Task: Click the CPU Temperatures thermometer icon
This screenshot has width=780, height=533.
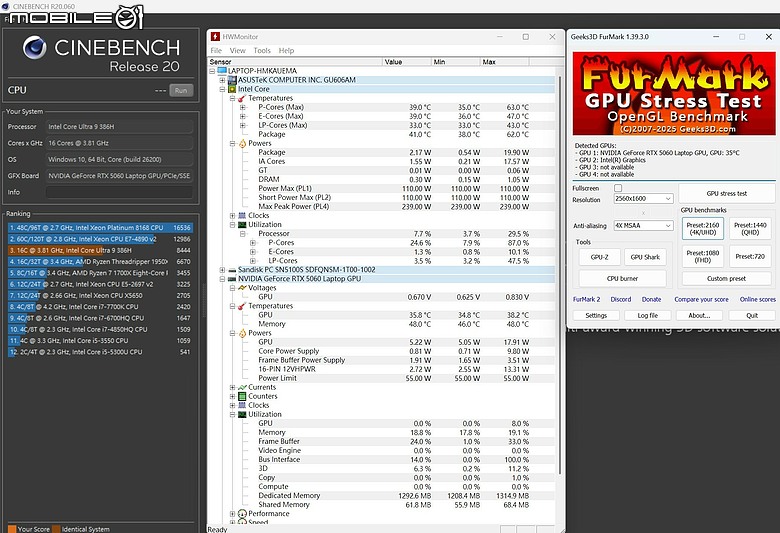Action: [x=242, y=98]
